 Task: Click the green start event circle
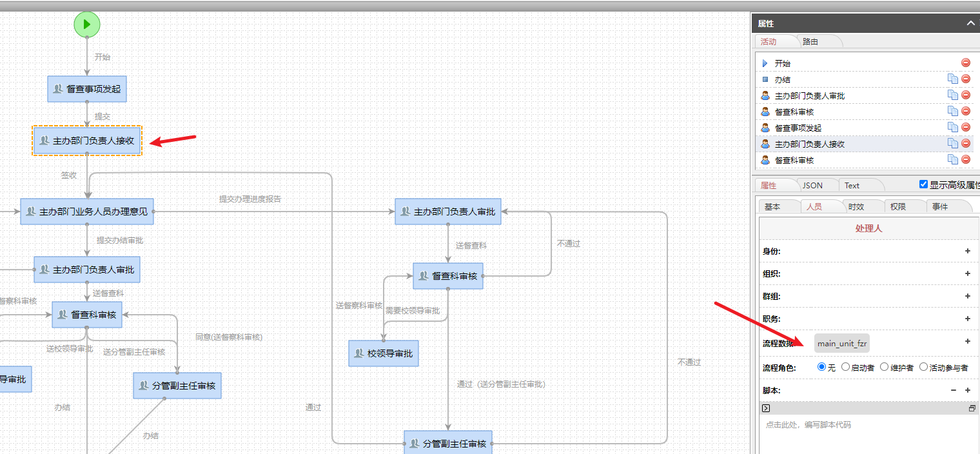[87, 24]
